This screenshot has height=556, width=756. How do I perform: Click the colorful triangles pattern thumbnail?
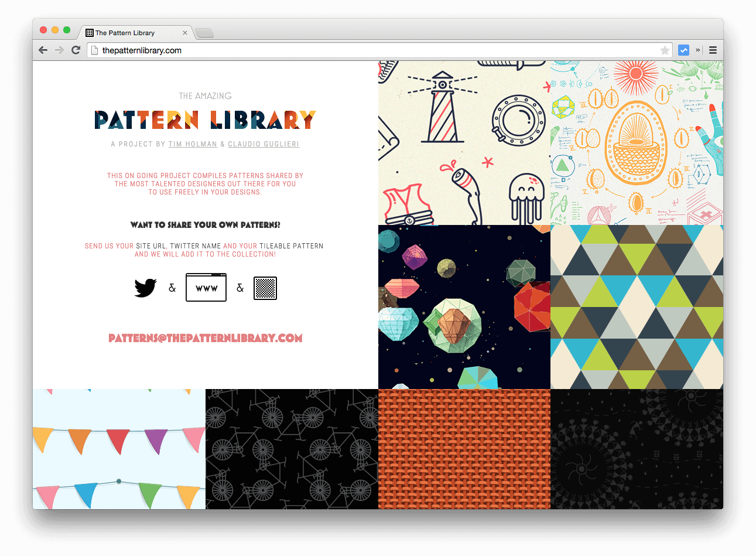click(x=636, y=306)
